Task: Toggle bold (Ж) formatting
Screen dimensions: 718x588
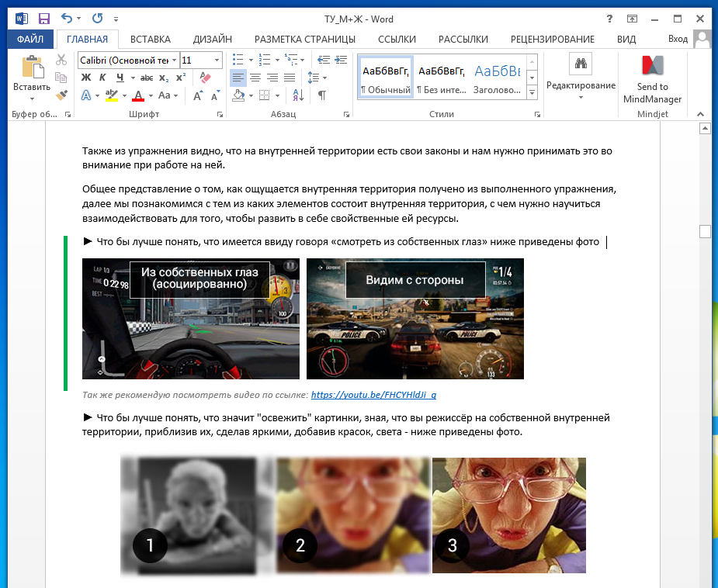Action: coord(86,78)
